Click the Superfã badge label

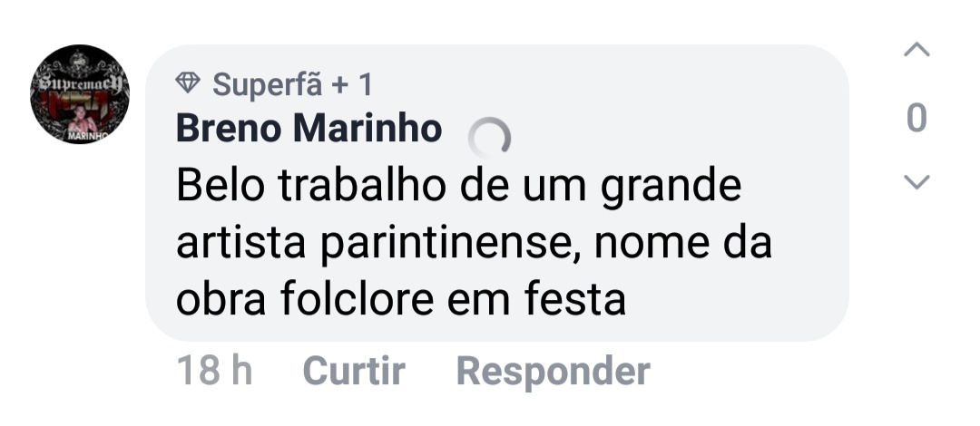268,84
